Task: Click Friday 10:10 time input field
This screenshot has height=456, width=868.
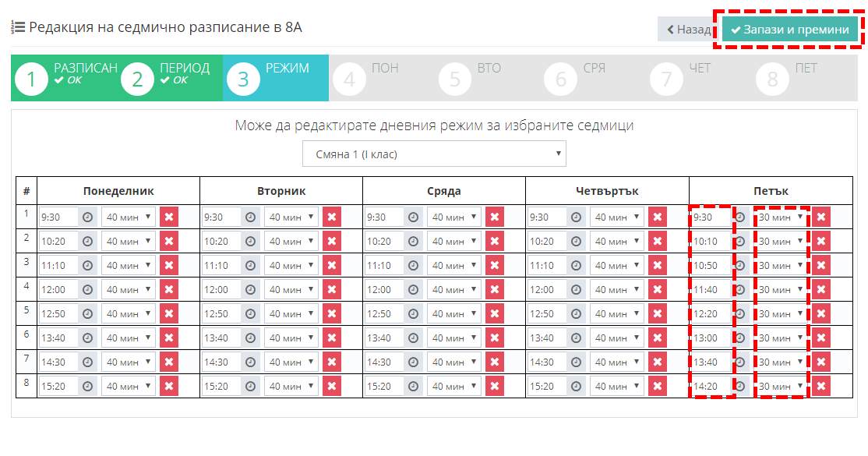Action: pos(711,242)
